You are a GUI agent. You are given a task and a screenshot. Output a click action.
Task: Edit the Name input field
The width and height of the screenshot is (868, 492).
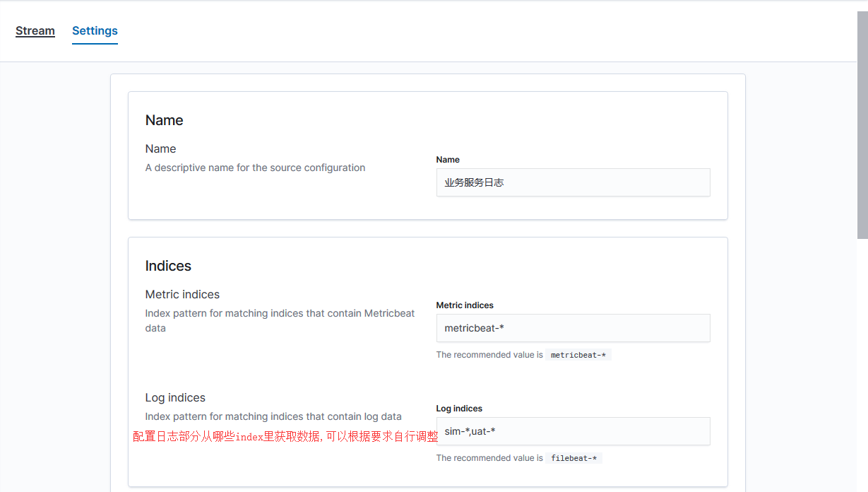tap(573, 182)
